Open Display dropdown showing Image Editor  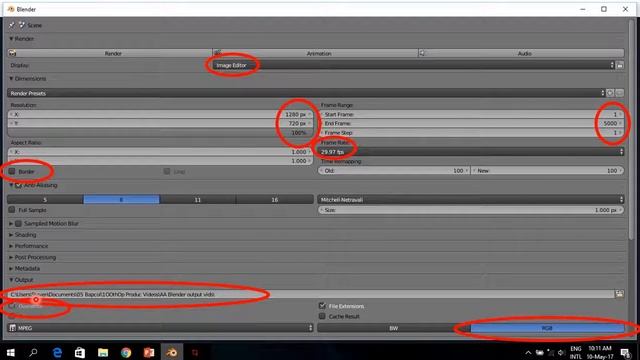tap(413, 65)
